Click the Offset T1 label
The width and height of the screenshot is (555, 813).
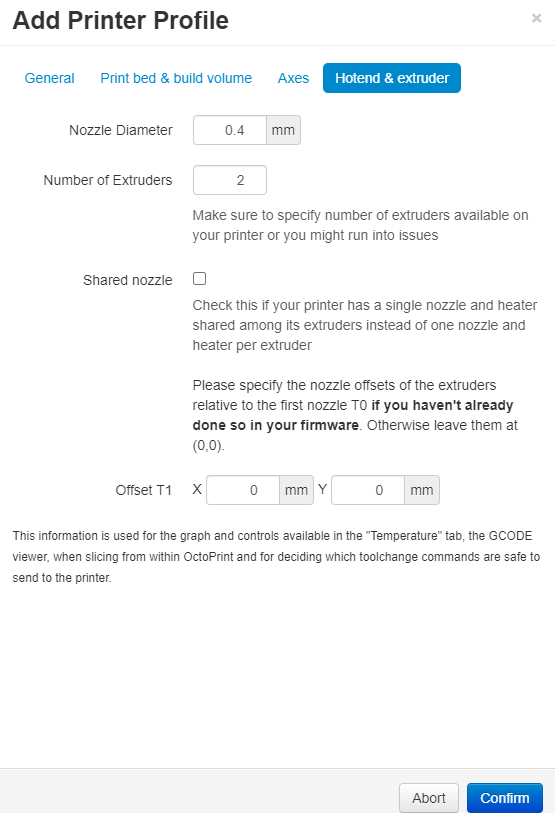point(144,490)
